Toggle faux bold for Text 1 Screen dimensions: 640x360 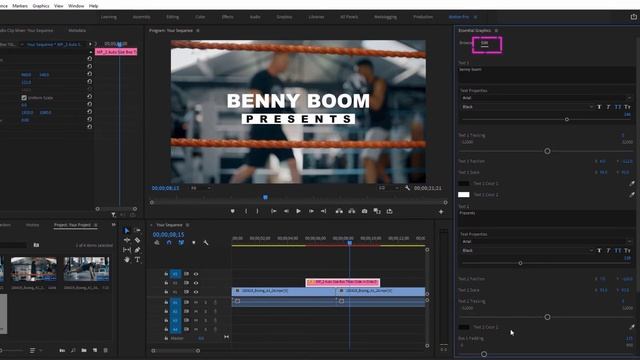(599, 107)
